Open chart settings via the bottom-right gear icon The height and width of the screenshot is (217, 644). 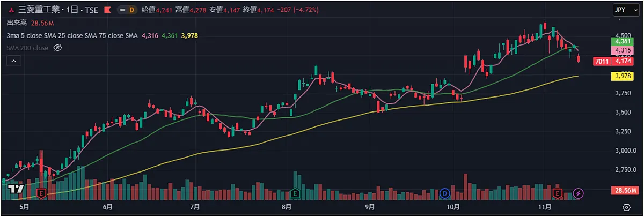tap(626, 207)
